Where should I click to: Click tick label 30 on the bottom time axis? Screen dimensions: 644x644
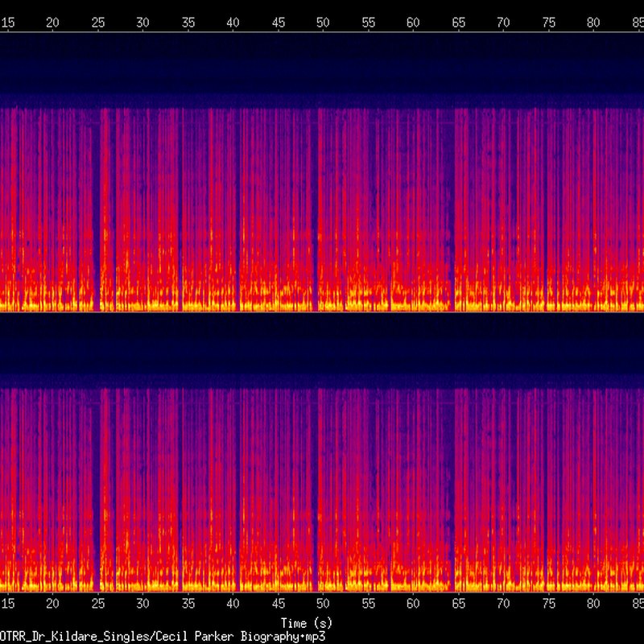click(x=142, y=603)
